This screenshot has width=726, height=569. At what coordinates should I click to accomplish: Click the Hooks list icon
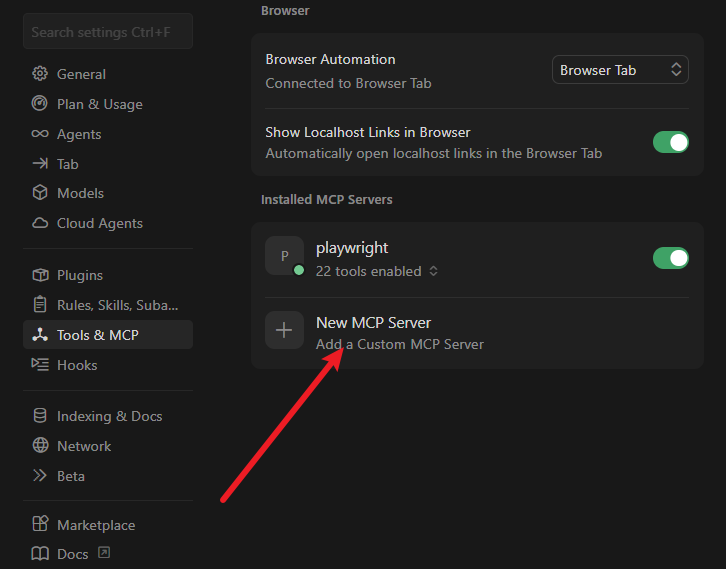click(x=40, y=364)
